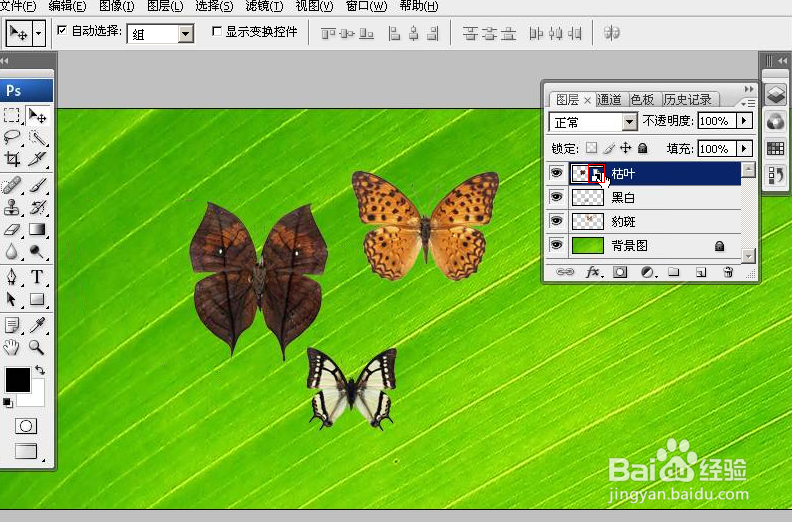
Task: Select the Rectangle shape tool
Action: click(37, 299)
